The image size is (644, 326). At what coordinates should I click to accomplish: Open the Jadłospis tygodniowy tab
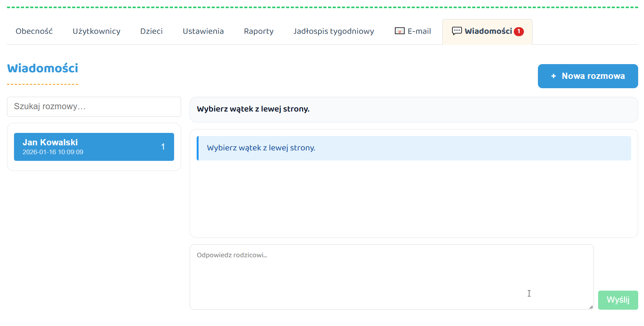pyautogui.click(x=333, y=31)
